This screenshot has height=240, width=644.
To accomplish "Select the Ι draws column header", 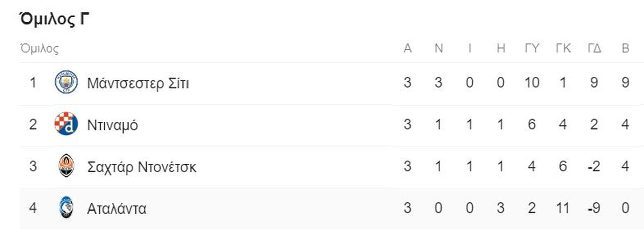I will pos(470,48).
